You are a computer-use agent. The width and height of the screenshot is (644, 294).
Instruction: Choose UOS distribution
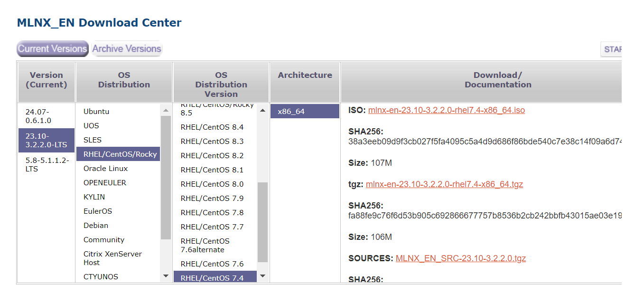pos(118,125)
